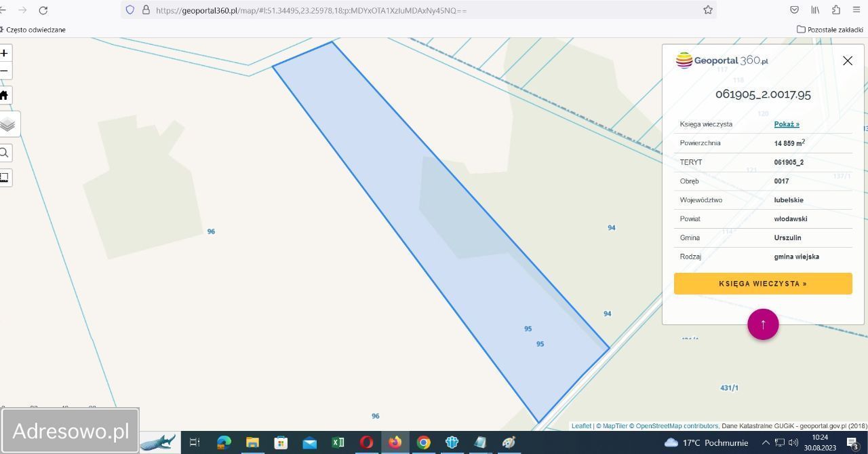Open the Mail app from taskbar
The width and height of the screenshot is (868, 454).
[x=309, y=442]
